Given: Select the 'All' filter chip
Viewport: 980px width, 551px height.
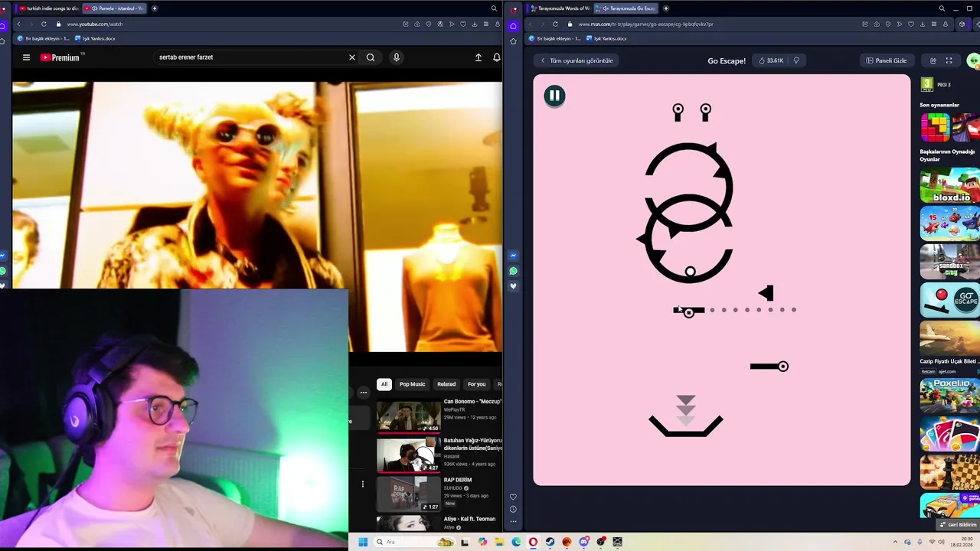Looking at the screenshot, I should [x=384, y=384].
